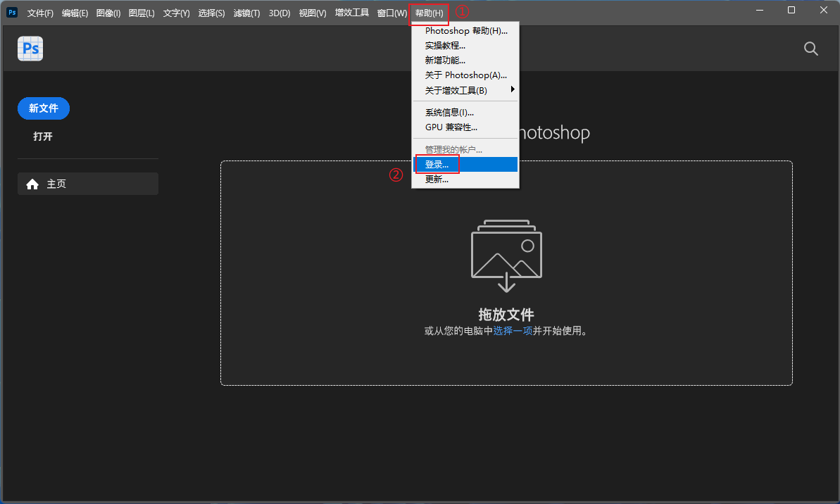Open the 选择(S) menu

(x=211, y=13)
